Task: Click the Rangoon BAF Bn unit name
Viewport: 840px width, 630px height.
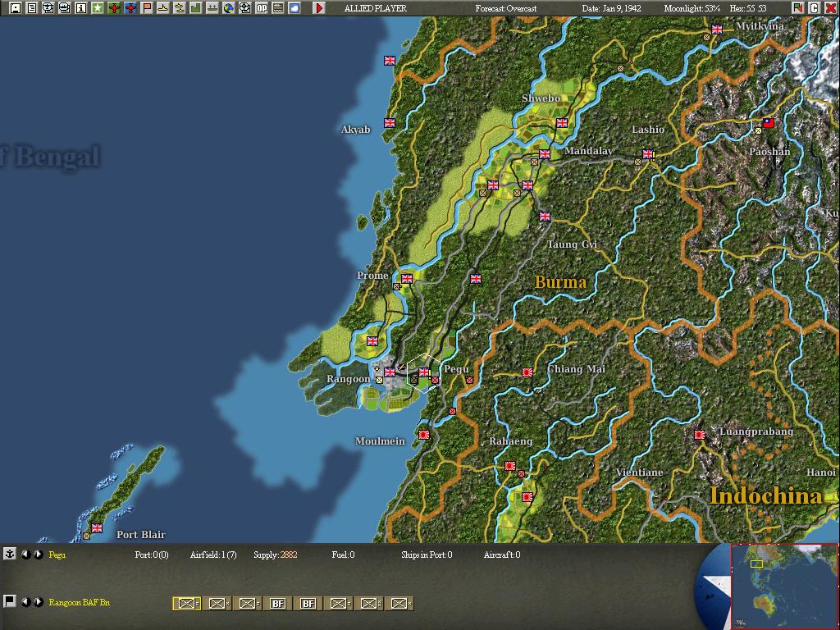Action: 80,602
